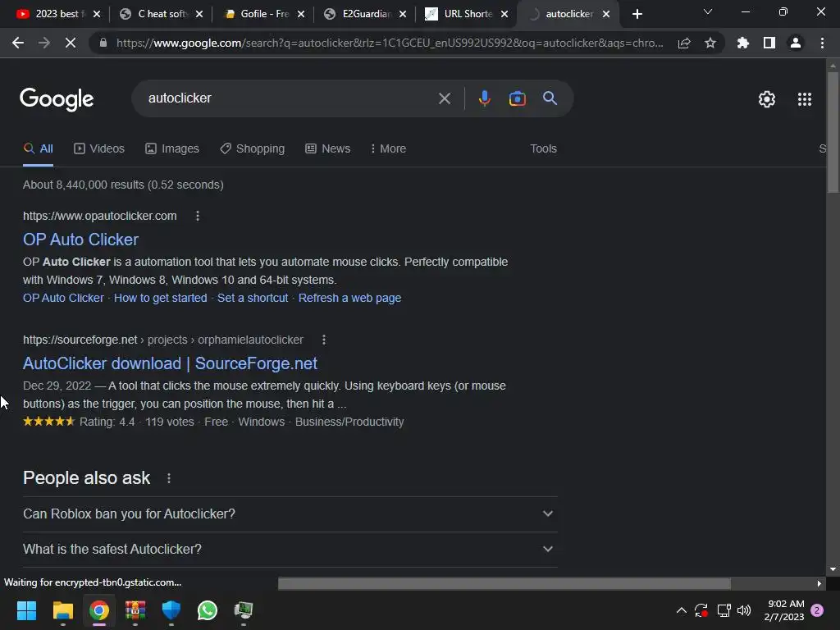Switch to the Gofile tab
Viewport: 840px width, 630px height.
[262, 14]
